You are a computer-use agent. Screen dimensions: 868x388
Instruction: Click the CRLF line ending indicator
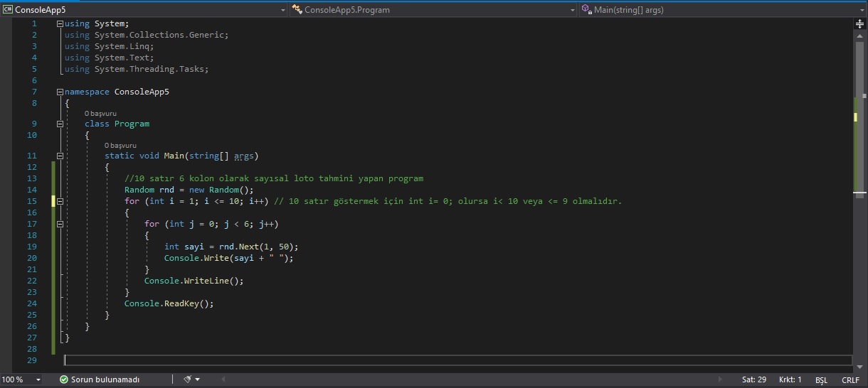click(x=850, y=380)
